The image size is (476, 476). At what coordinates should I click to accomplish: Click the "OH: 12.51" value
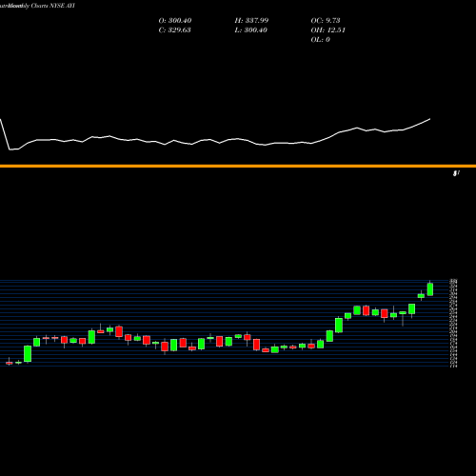pyautogui.click(x=327, y=30)
